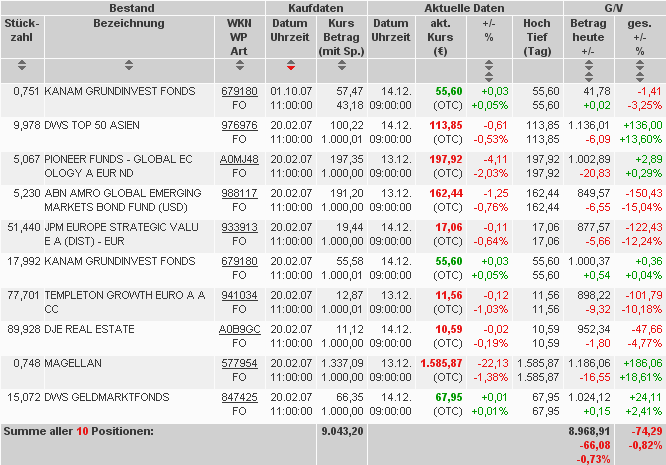Open WKN link 847425 for DWS Geldmarktfonds
This screenshot has height=465, width=666.
pos(239,397)
